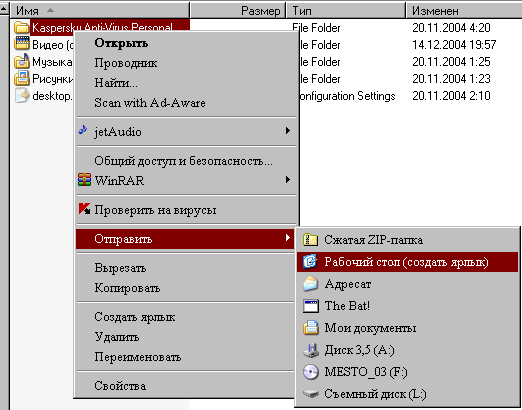
Task: Click the Музыка folder icon
Action: click(x=22, y=61)
